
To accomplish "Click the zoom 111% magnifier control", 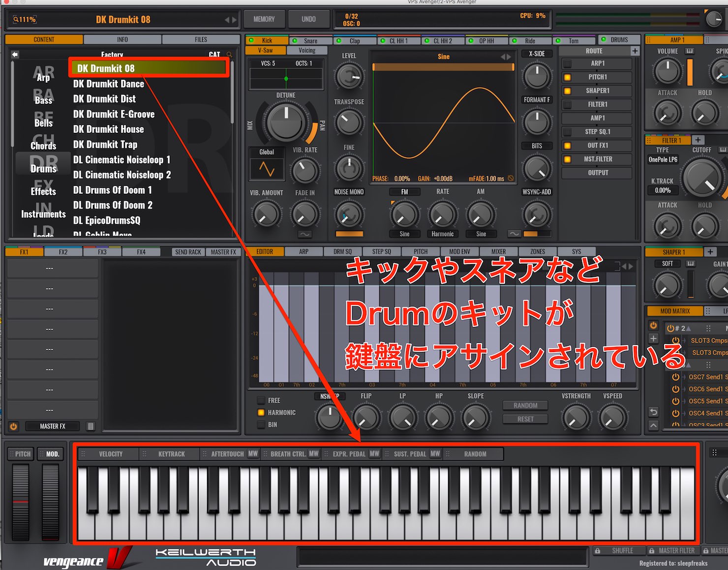I will click(24, 20).
